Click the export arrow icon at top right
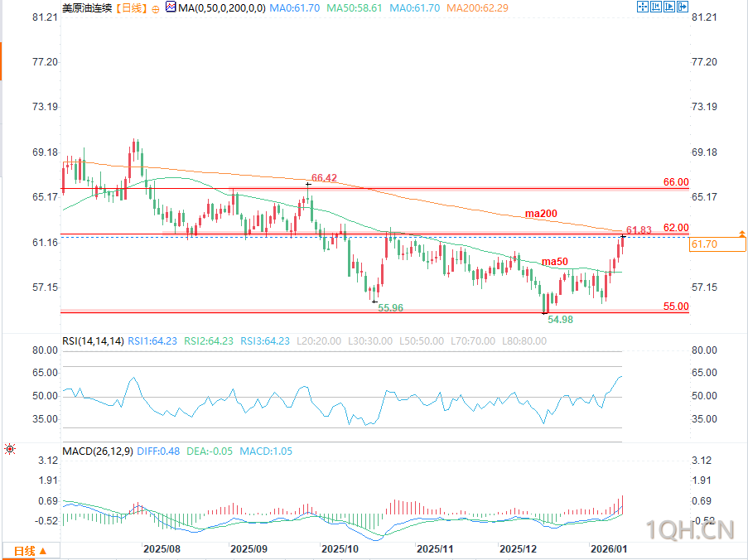The height and width of the screenshot is (560, 748). (683, 7)
